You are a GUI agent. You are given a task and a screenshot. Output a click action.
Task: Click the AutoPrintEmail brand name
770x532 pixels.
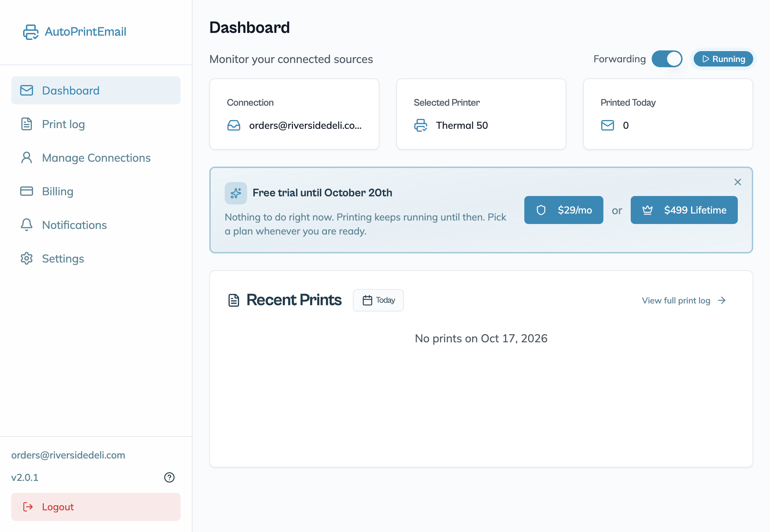click(x=85, y=31)
